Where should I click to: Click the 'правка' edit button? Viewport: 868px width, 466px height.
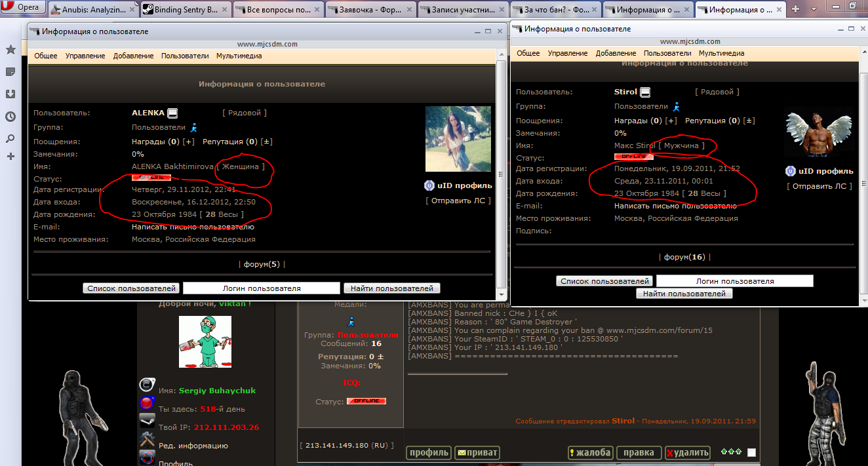pos(639,452)
